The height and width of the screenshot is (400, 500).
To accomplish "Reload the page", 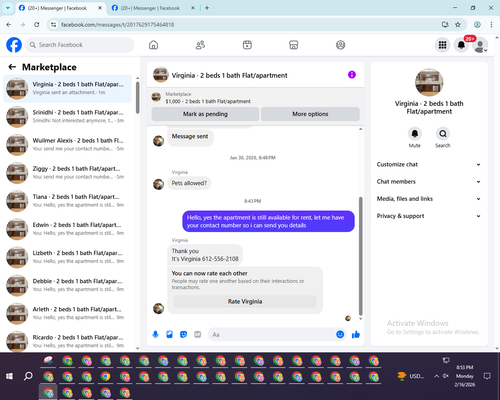I will 37,25.
